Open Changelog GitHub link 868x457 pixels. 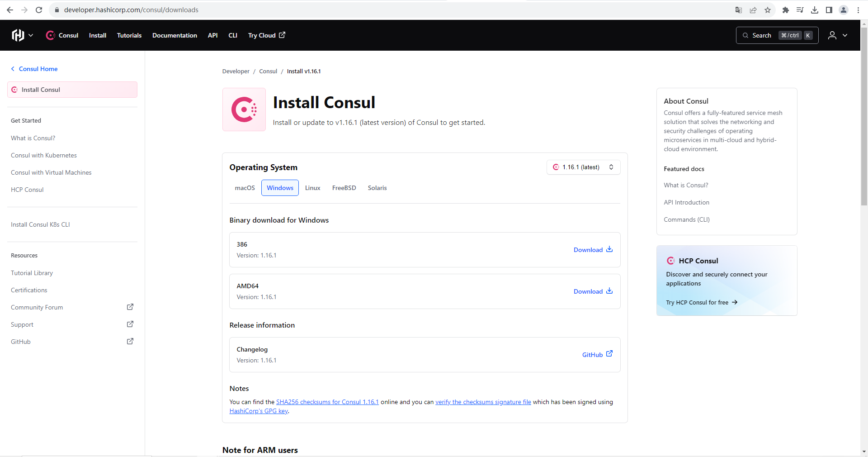(597, 355)
